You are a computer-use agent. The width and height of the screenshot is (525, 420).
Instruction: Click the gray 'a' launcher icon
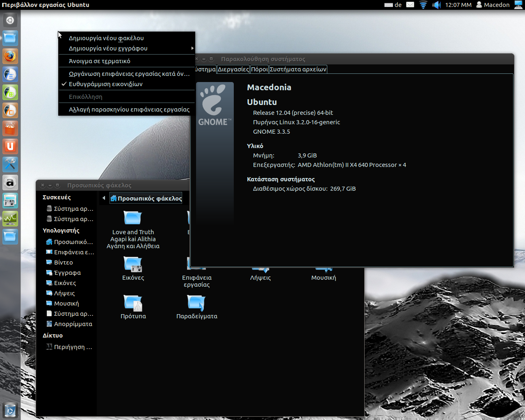(10, 183)
